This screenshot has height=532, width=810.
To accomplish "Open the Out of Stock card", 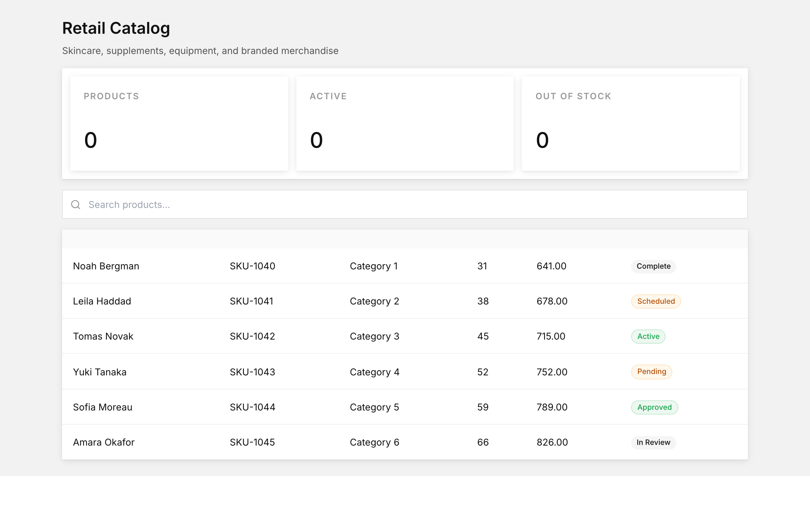I will point(630,123).
